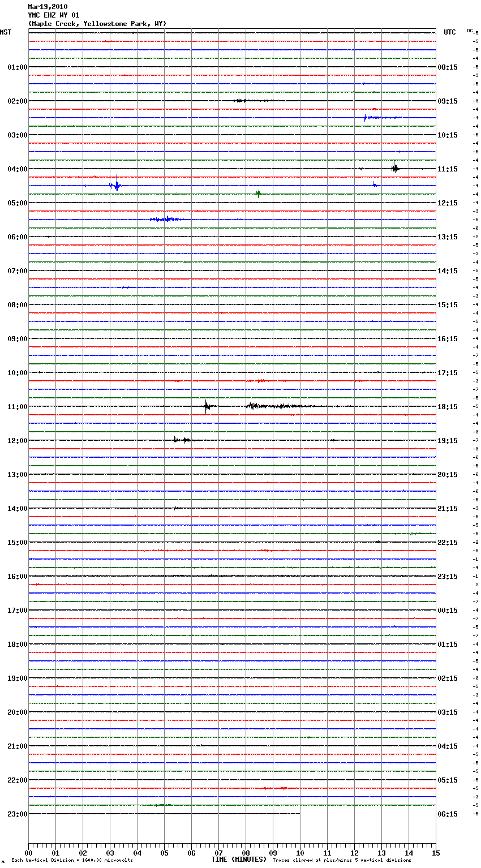Click the black spike near minute 6.5 on 11:00 trace
481x868 pixels.
tap(208, 406)
